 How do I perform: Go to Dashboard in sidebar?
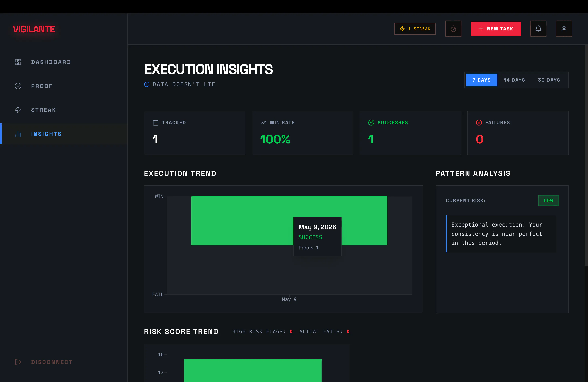click(x=51, y=62)
